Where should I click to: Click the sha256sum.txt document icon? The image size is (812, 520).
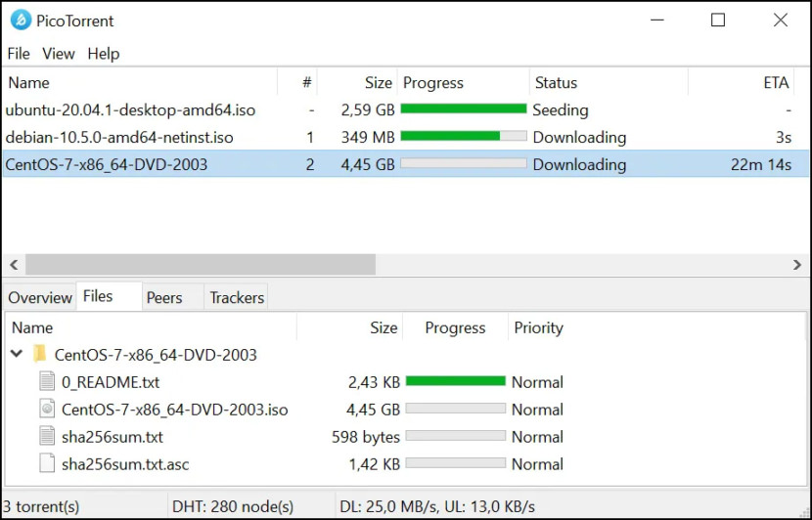(x=47, y=436)
